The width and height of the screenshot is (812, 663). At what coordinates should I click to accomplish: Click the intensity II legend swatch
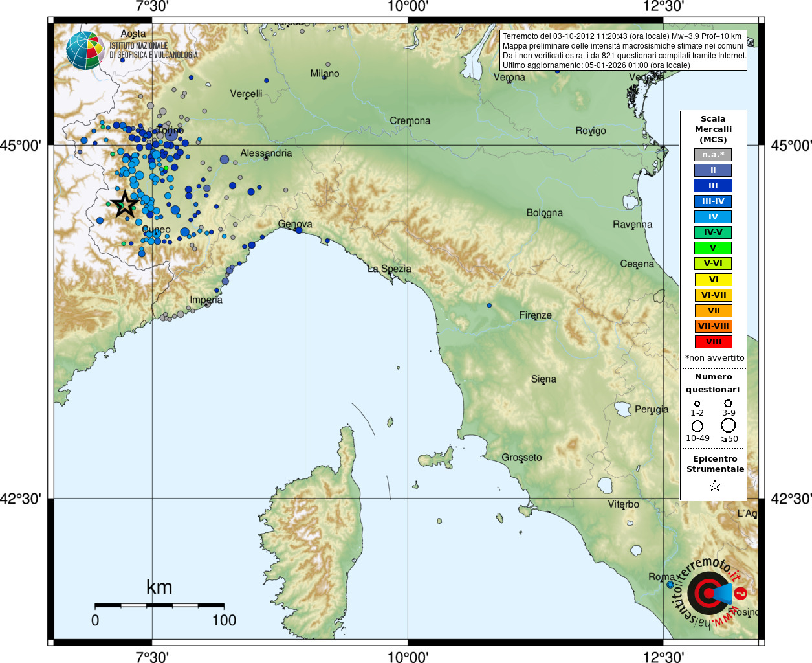tap(713, 170)
